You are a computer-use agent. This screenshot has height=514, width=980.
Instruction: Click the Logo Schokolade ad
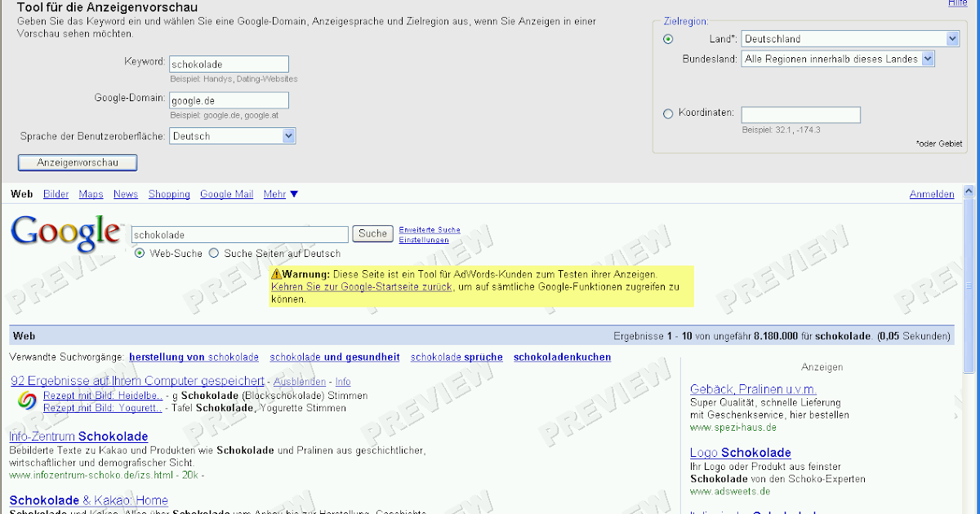pos(741,453)
